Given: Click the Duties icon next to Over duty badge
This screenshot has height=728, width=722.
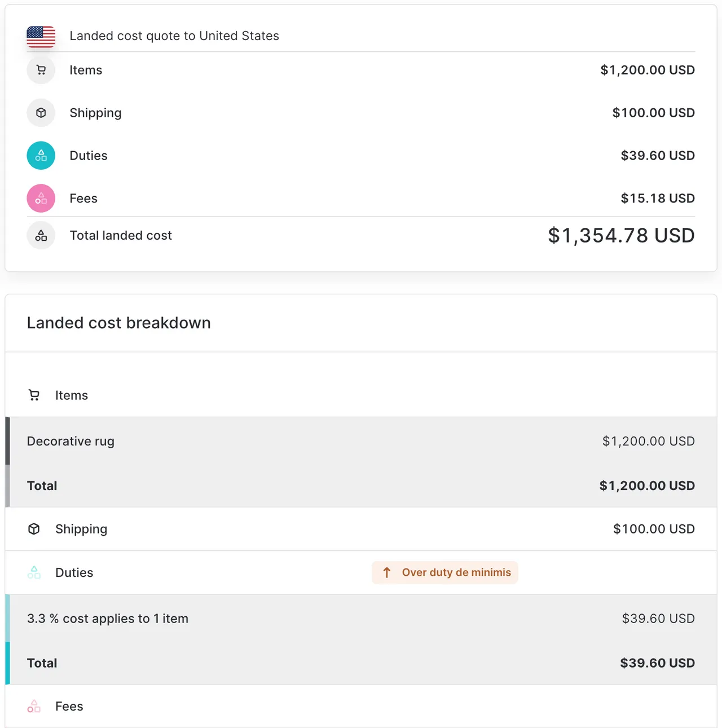Looking at the screenshot, I should coord(34,572).
